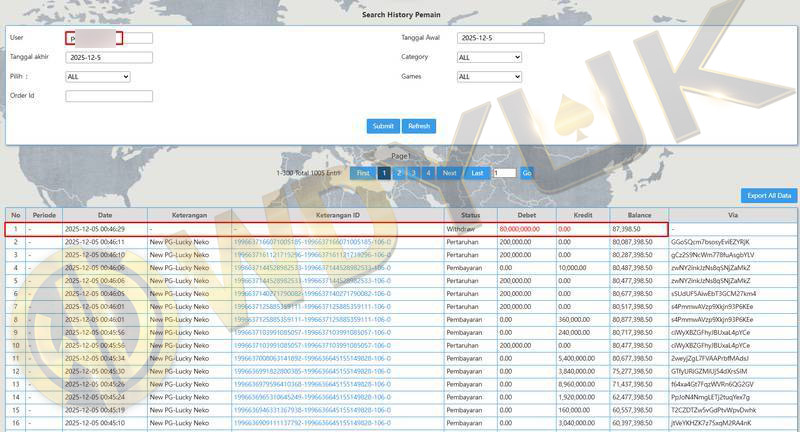This screenshot has width=800, height=432.
Task: Open Keterangan ID link in row 2
Action: 311,242
